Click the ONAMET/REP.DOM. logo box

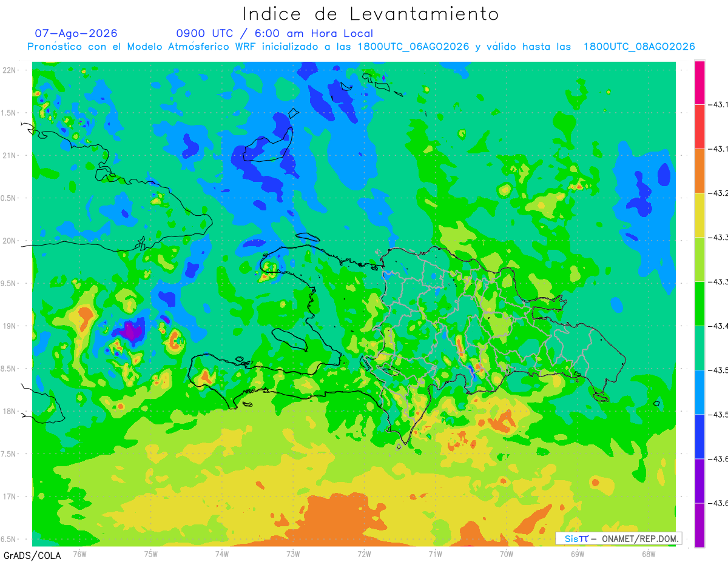tap(618, 538)
